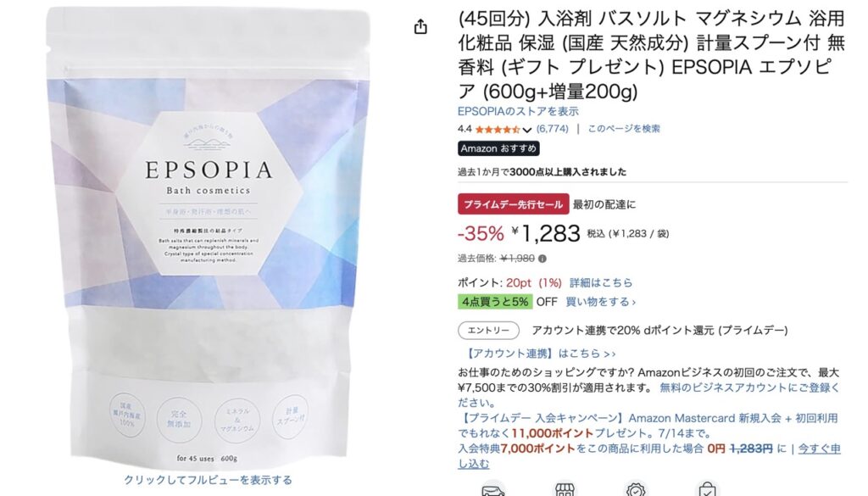Click the storefront seller icon
Viewport: 868px width, 496px height.
click(564, 490)
